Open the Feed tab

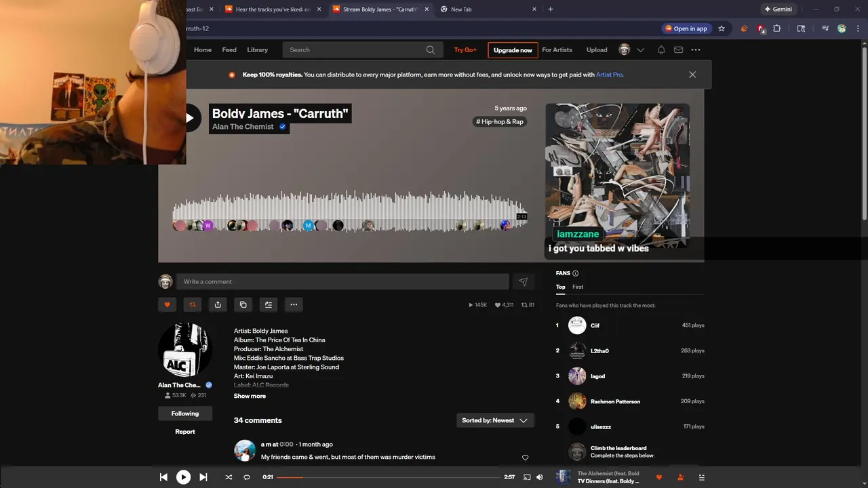pyautogui.click(x=229, y=49)
